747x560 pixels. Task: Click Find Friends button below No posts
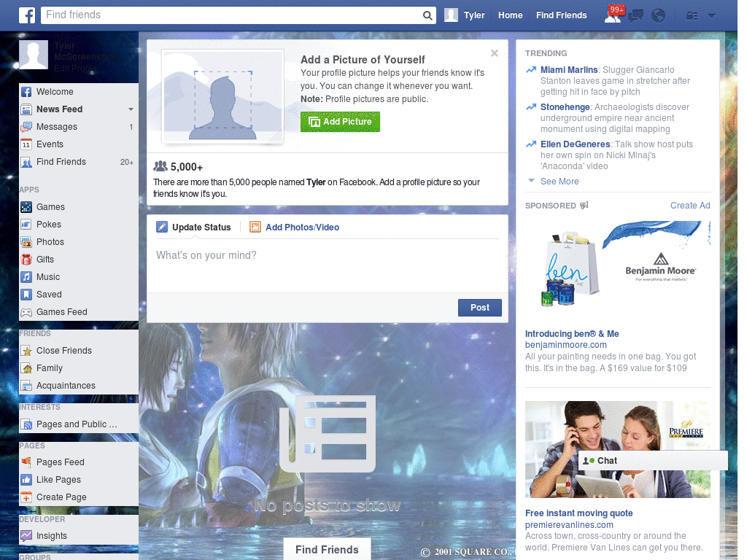click(x=328, y=550)
